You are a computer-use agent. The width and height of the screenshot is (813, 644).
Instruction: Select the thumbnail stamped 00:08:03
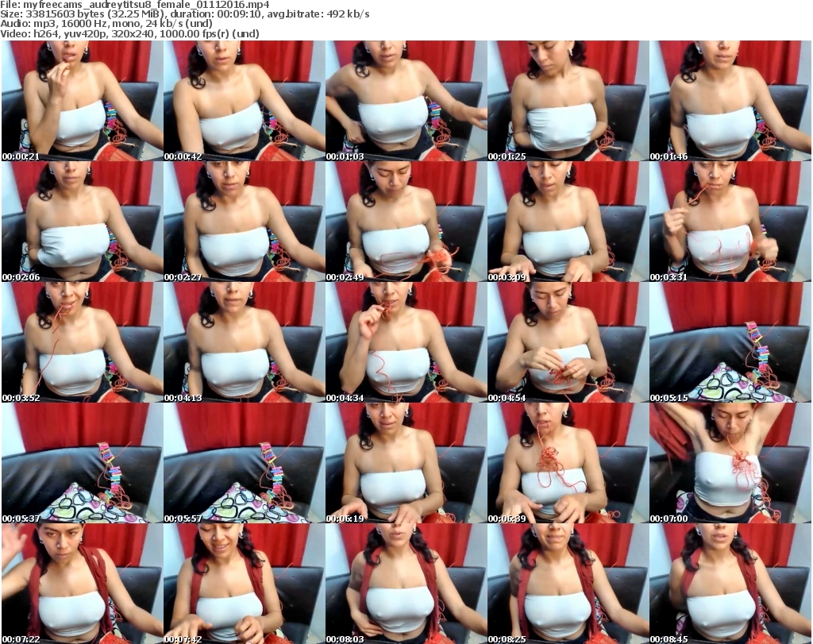click(406, 584)
